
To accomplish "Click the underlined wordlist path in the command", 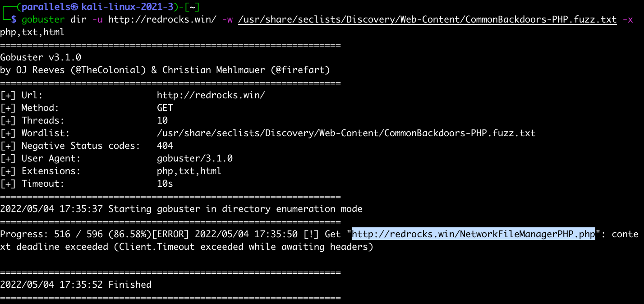I will pos(427,19).
